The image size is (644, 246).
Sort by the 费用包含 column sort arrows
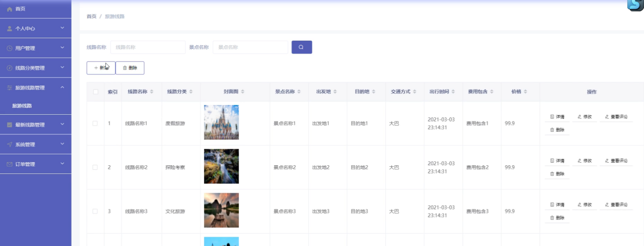point(492,92)
